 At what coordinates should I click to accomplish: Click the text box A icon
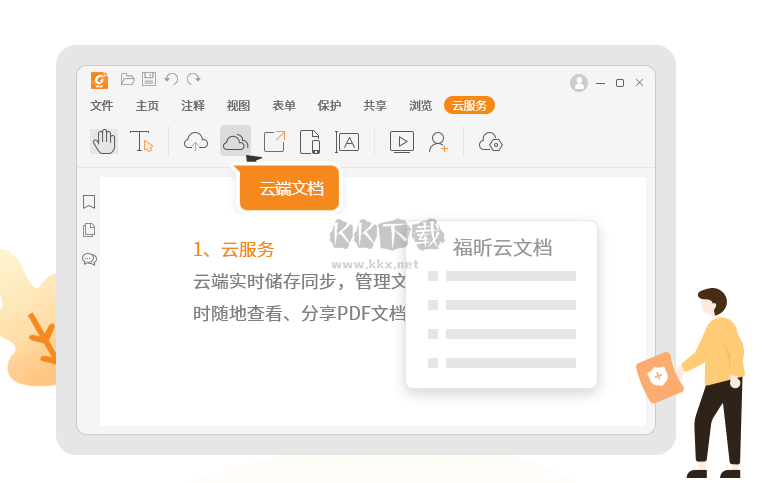tap(347, 142)
